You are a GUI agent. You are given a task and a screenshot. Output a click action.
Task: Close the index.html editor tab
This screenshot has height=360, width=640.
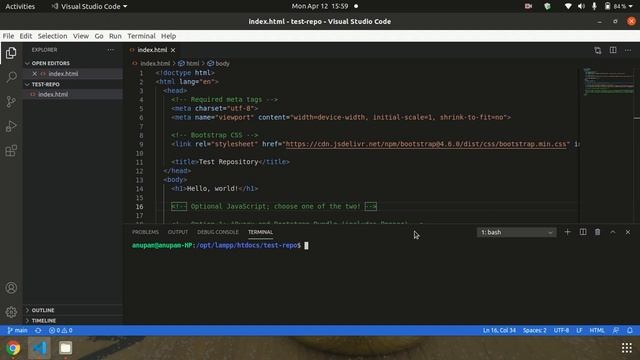[x=173, y=50]
